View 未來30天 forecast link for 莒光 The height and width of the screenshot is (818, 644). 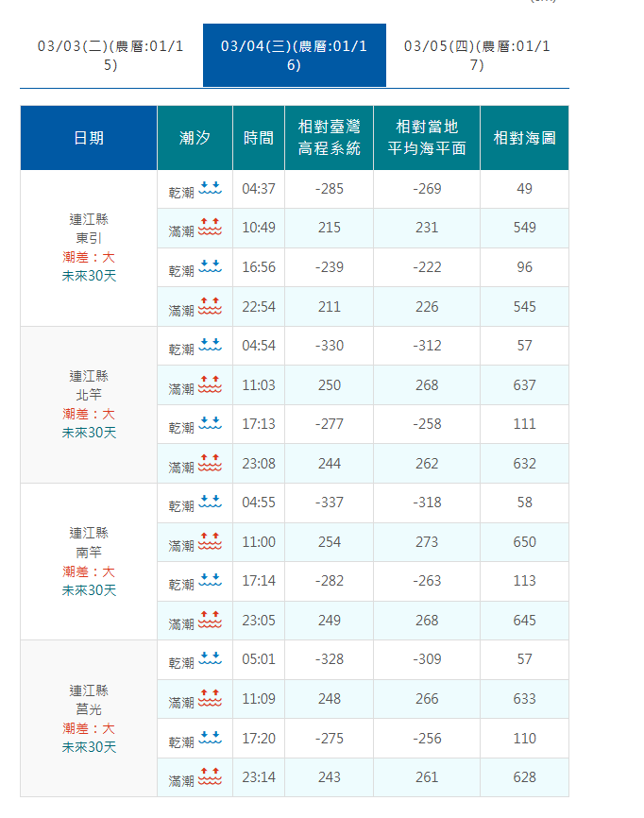coord(89,747)
